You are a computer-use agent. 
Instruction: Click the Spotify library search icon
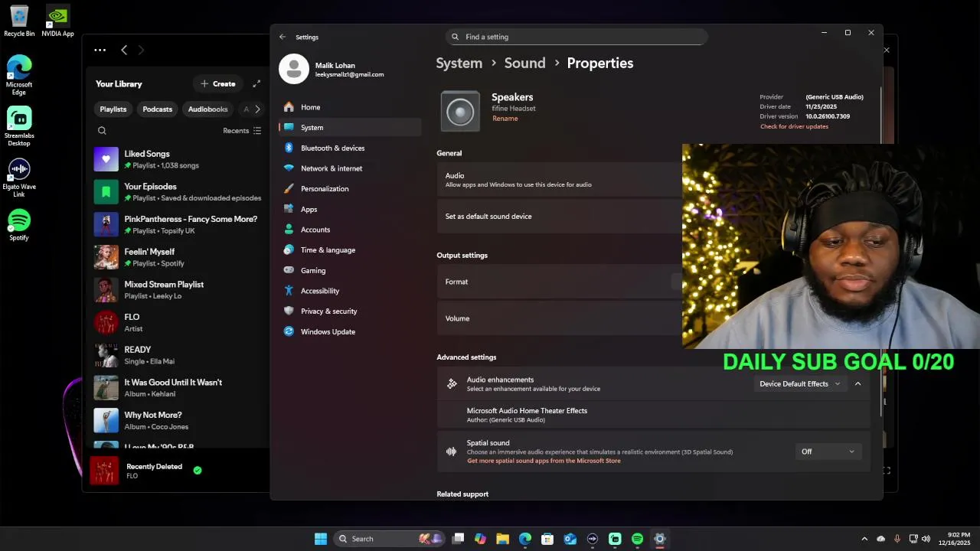[x=102, y=131]
